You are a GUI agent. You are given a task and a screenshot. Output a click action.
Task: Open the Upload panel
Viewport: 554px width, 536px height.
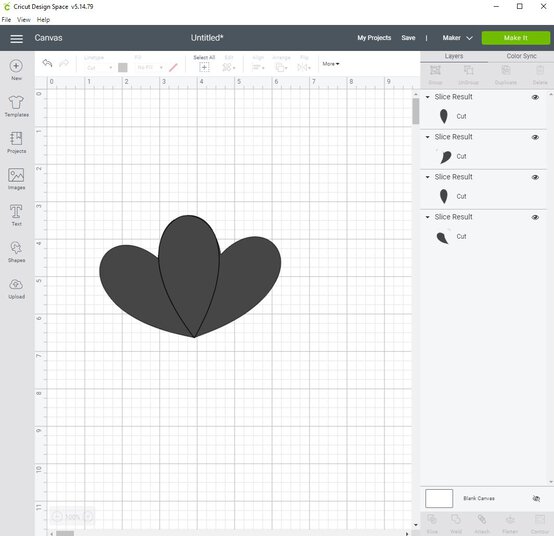[x=16, y=288]
